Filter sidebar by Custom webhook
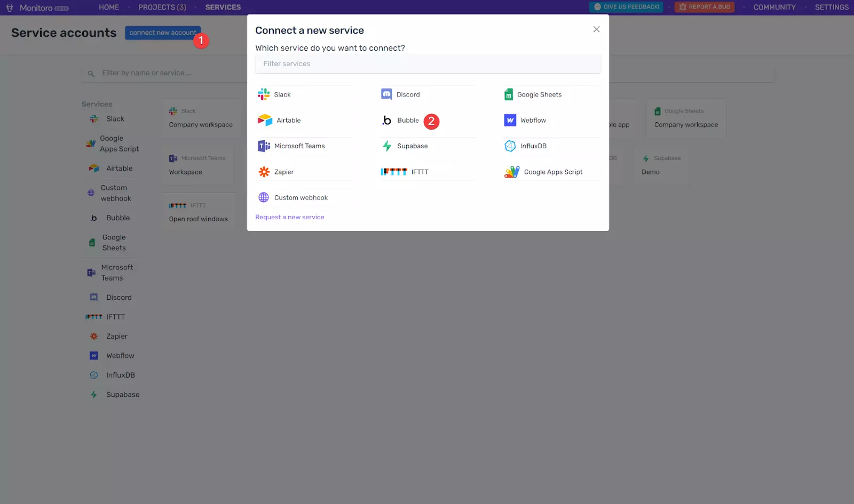 tap(110, 193)
